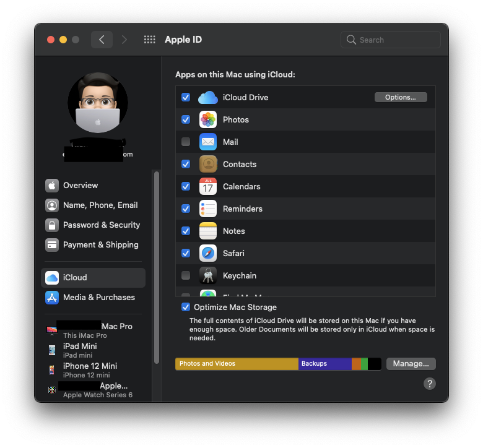Open Media & Purchases section
Viewport: 483px width, 448px height.
98,298
